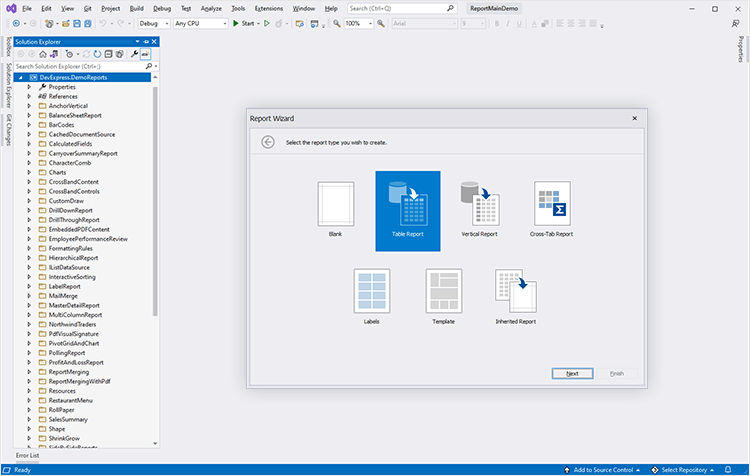Click the Next button in wizard

(x=572, y=373)
